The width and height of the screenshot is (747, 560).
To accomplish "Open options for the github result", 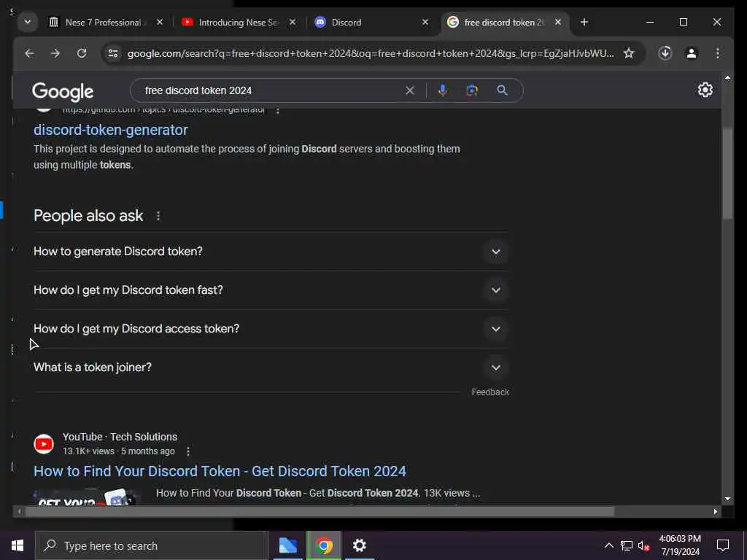I will click(278, 110).
